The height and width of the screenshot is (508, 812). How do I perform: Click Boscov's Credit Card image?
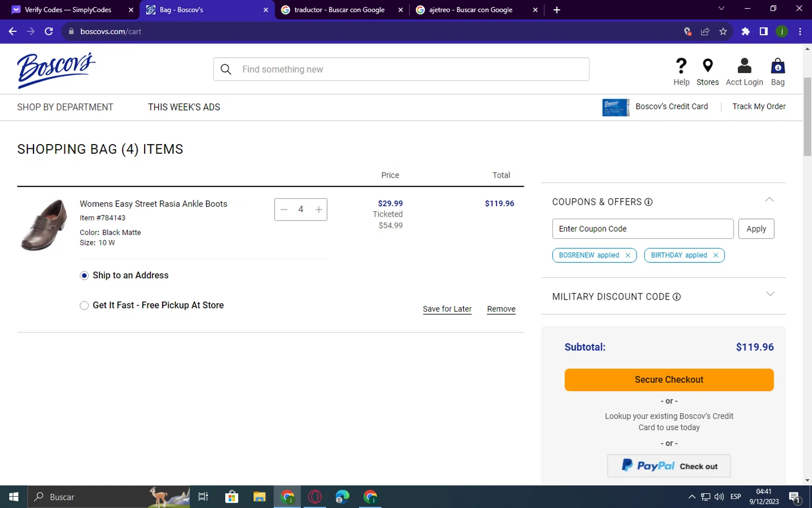[x=615, y=107]
